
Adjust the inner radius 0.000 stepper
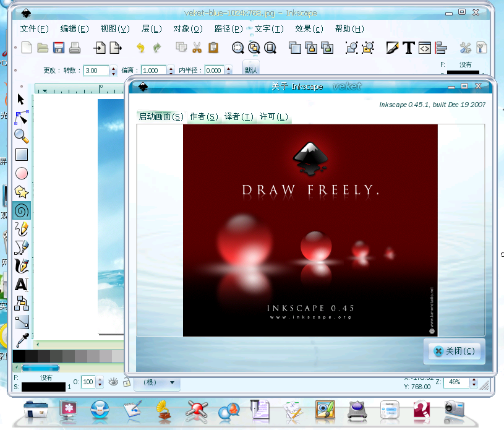pyautogui.click(x=229, y=71)
